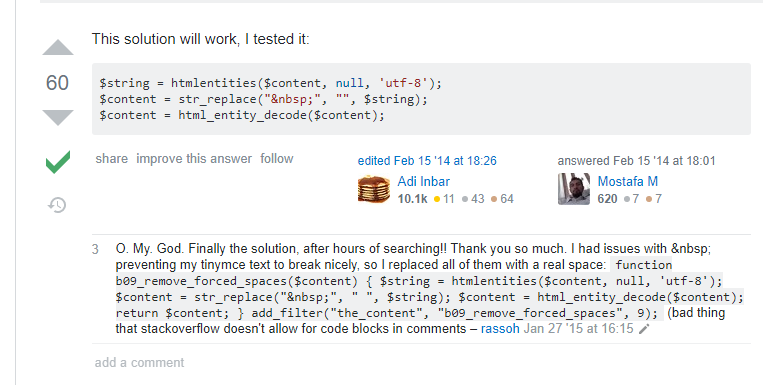Click the comment score number 3
The width and height of the screenshot is (763, 385).
95,250
